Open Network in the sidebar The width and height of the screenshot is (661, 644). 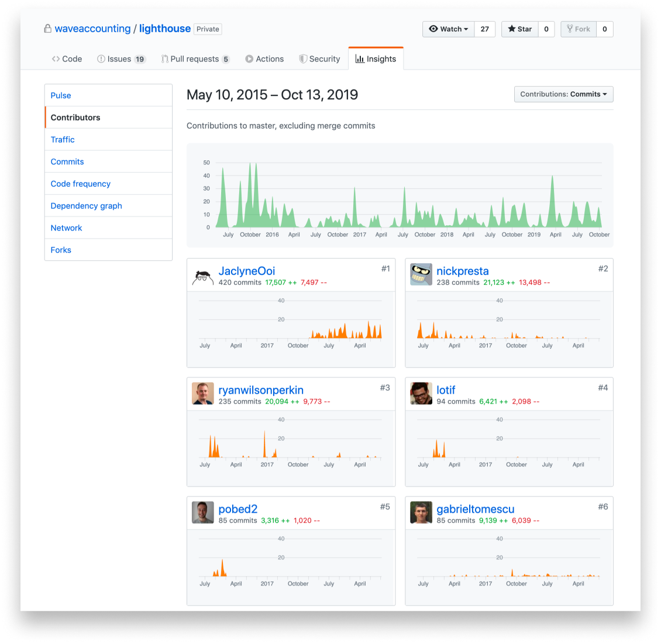pyautogui.click(x=108, y=228)
